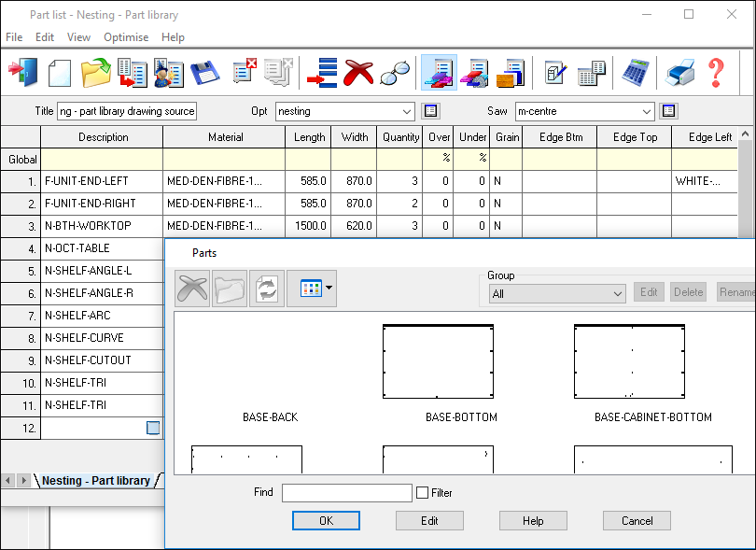Click the Material column header
Image resolution: width=756 pixels, height=550 pixels.
click(x=224, y=137)
